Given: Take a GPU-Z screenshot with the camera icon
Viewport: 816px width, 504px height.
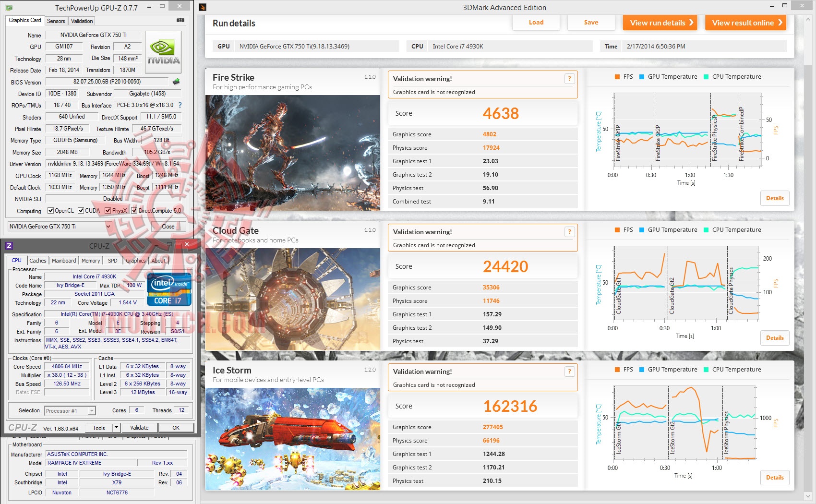Looking at the screenshot, I should 180,20.
